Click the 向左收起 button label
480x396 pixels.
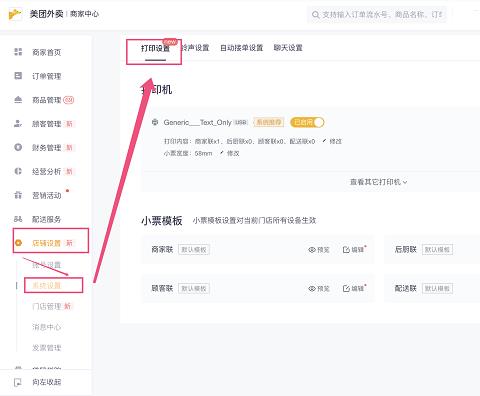47,382
